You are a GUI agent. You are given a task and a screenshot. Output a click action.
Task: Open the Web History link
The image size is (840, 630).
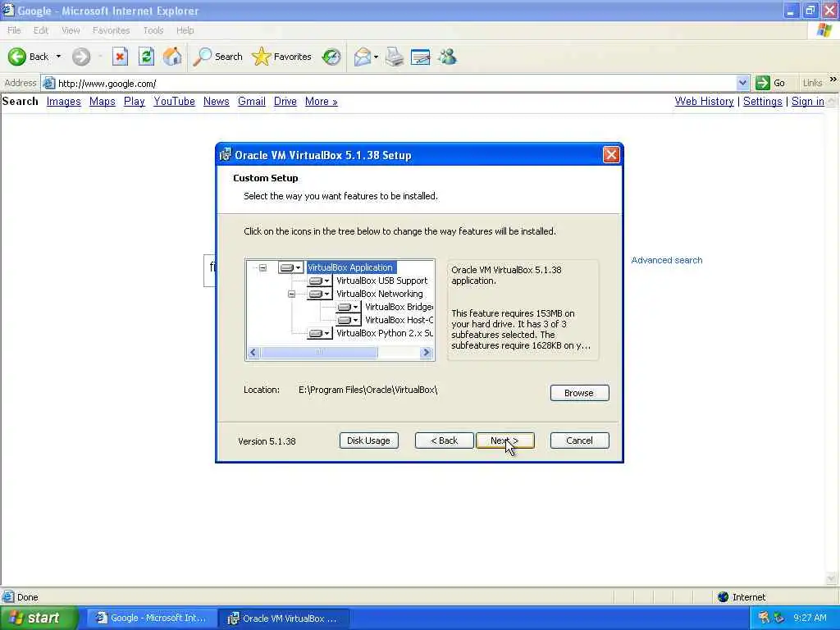[x=704, y=101]
